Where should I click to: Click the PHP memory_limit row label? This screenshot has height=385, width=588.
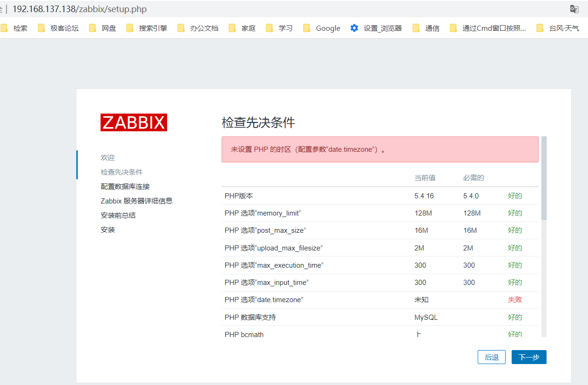click(x=263, y=213)
